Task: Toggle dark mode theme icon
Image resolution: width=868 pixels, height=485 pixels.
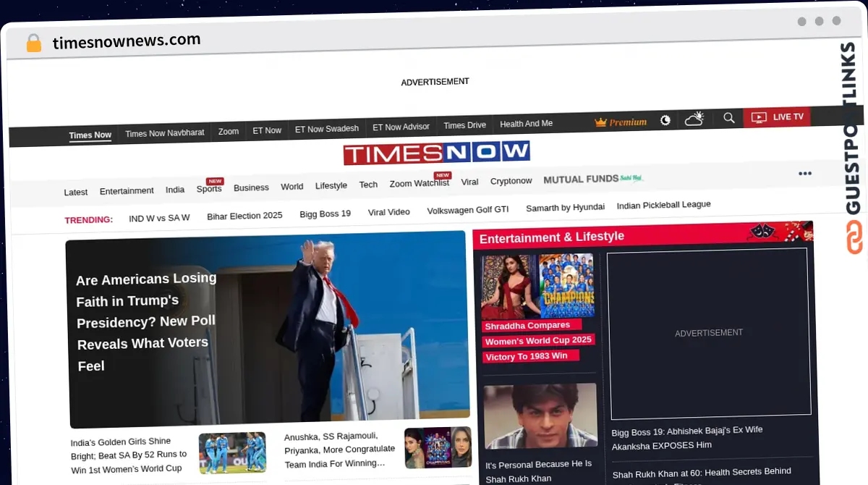Action: [665, 120]
